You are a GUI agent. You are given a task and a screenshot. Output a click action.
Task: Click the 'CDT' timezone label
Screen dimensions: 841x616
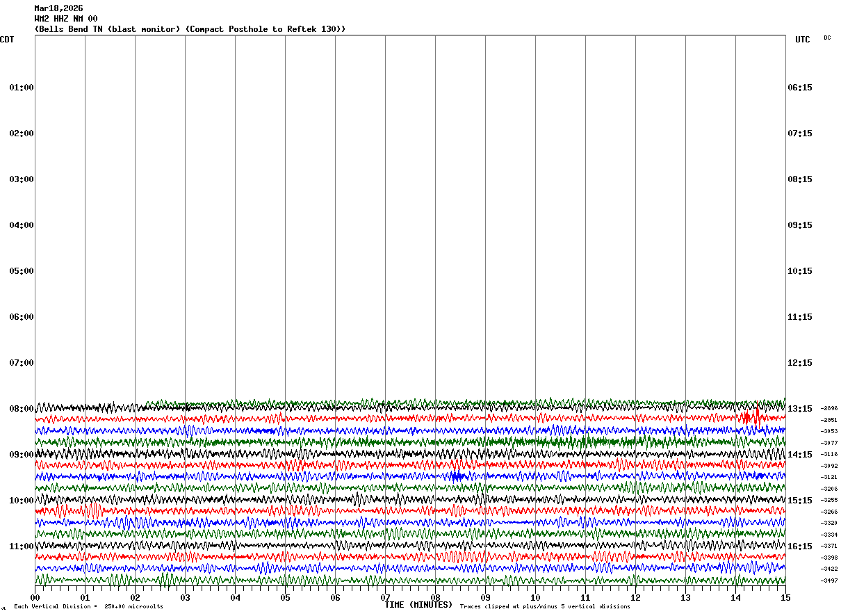tap(7, 40)
